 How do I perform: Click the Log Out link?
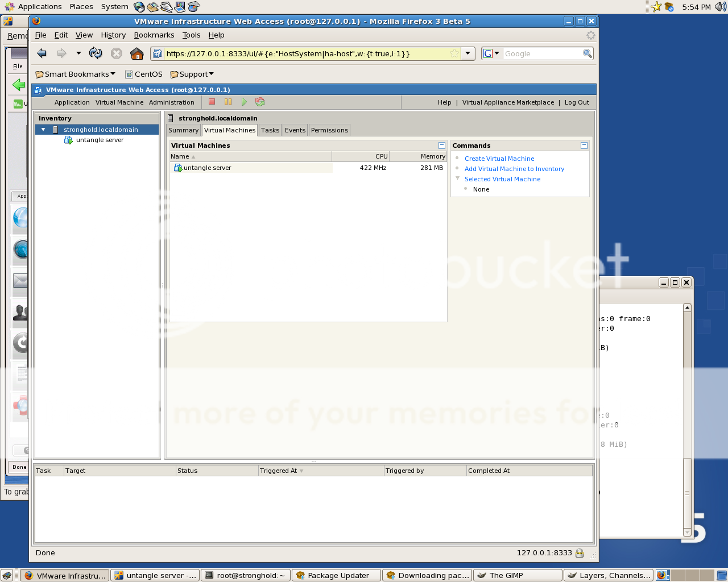pyautogui.click(x=577, y=102)
